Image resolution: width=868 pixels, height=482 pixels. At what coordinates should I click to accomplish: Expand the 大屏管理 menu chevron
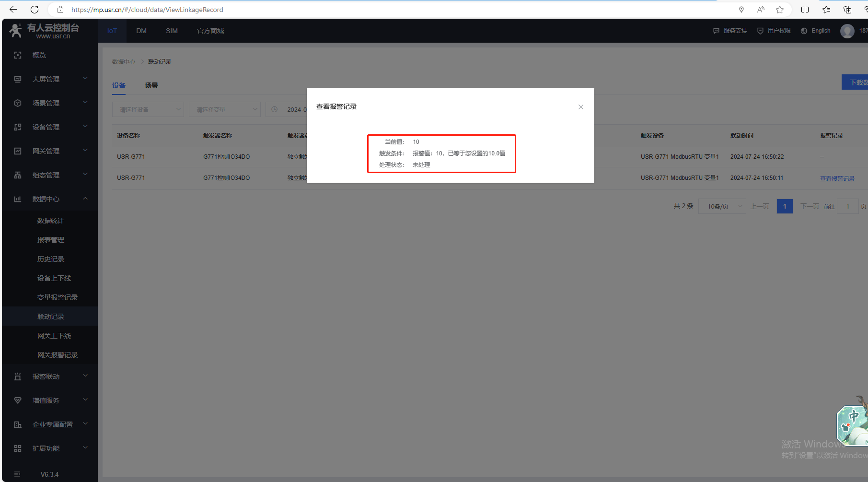click(85, 78)
